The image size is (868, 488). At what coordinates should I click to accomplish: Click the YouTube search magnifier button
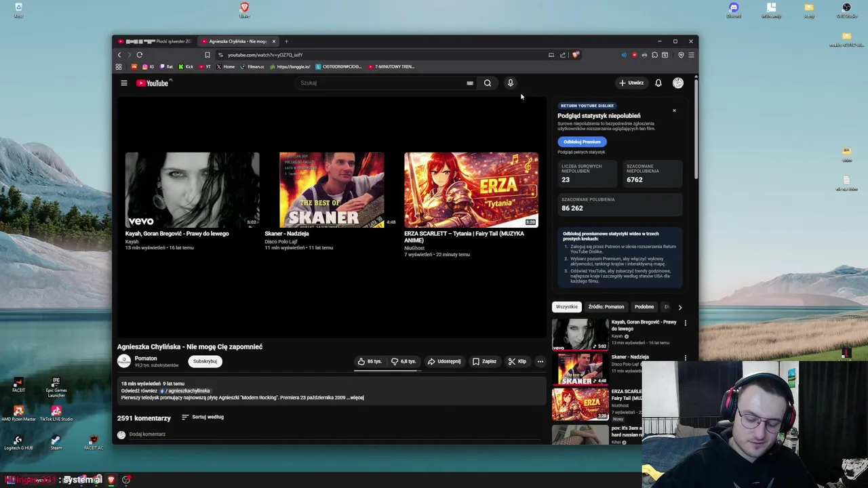point(488,83)
